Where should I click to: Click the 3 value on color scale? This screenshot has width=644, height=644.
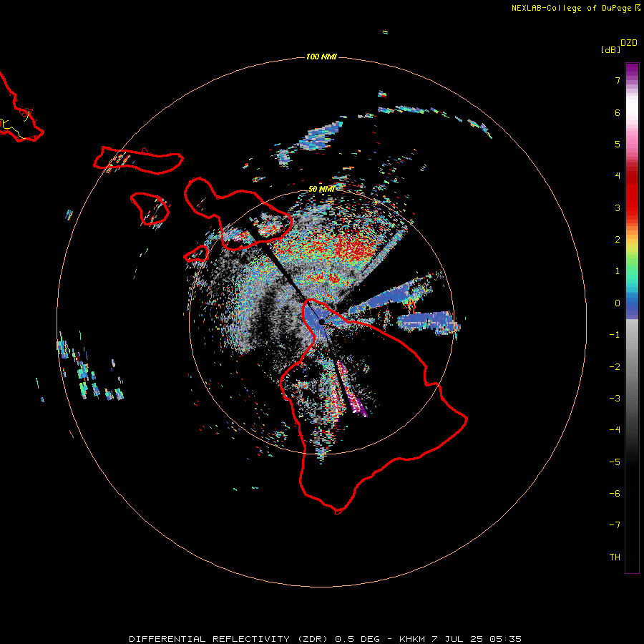[618, 208]
